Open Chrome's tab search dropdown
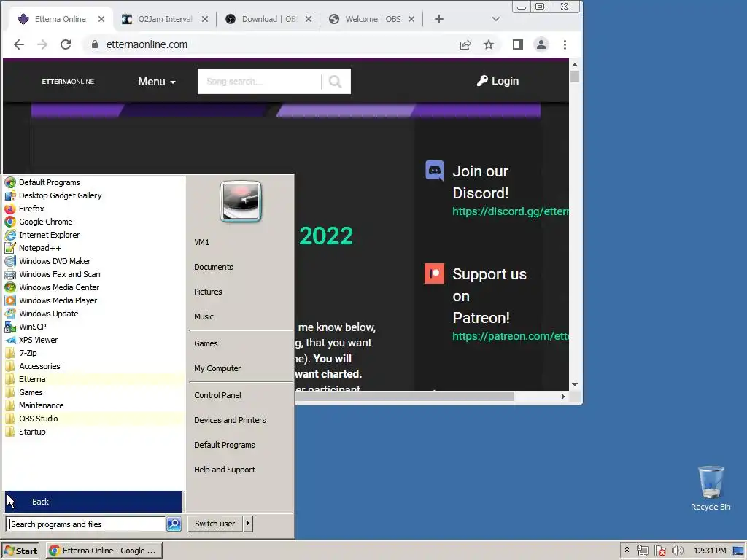Viewport: 747px width, 560px height. (495, 19)
